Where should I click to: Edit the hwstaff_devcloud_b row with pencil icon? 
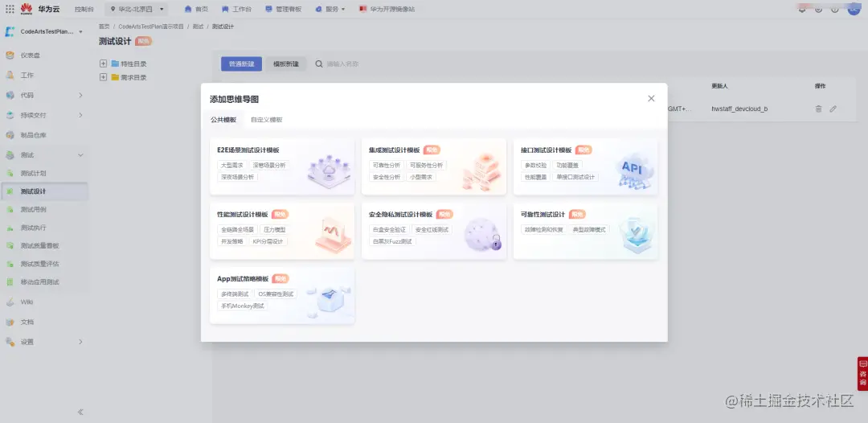[x=833, y=109]
